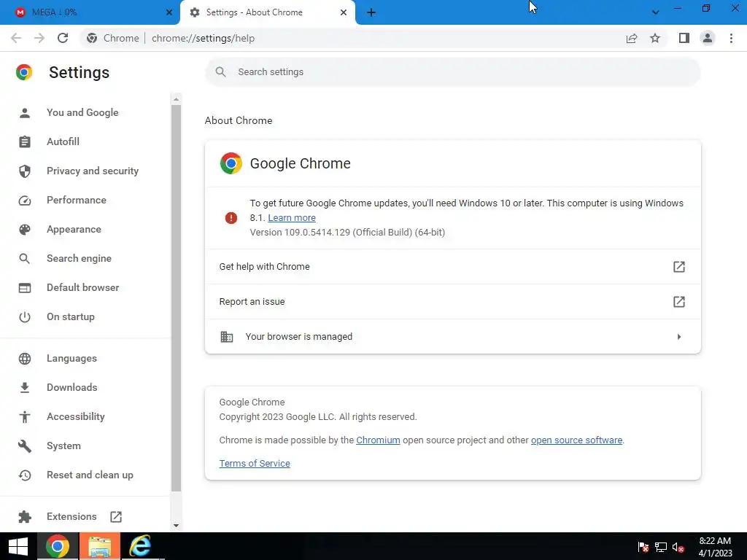The width and height of the screenshot is (747, 560).
Task: Open File Explorer from taskbar
Action: (99, 546)
